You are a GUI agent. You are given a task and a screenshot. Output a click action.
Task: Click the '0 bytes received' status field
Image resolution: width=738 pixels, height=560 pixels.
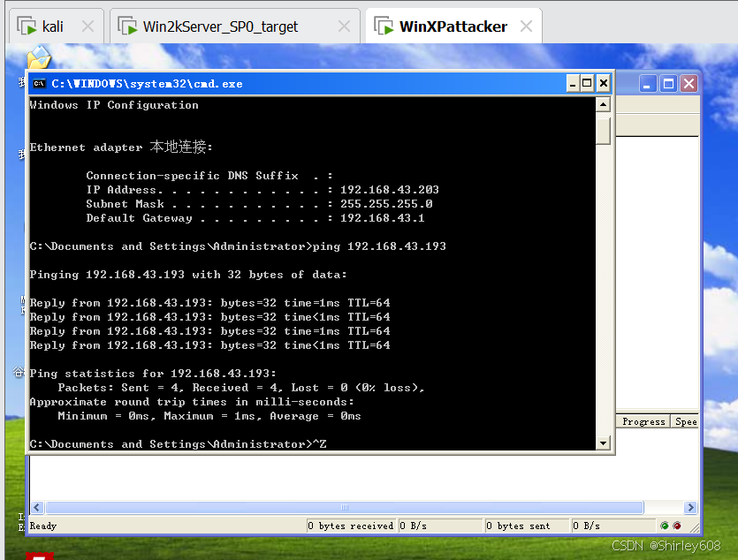(351, 526)
